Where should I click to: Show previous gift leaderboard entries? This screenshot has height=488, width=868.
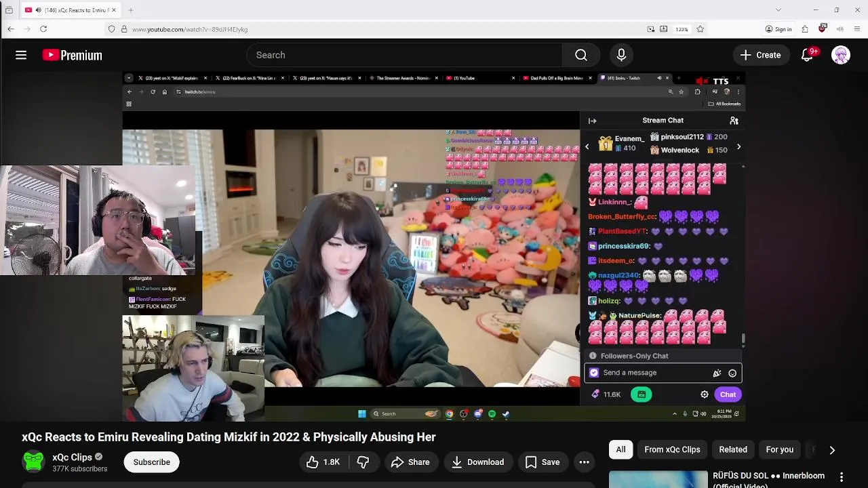pos(587,146)
